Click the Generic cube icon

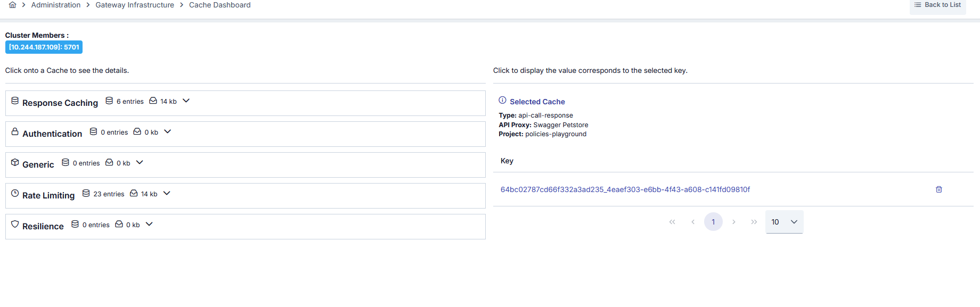pyautogui.click(x=15, y=162)
